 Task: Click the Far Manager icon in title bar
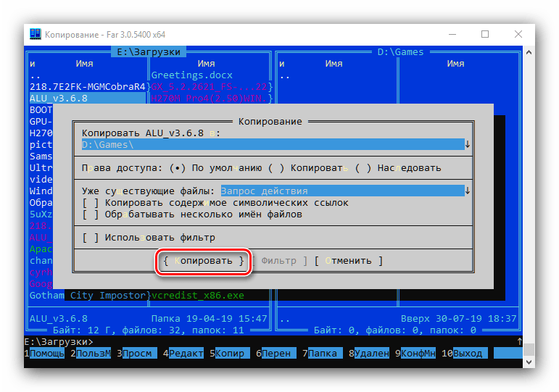pyautogui.click(x=36, y=34)
